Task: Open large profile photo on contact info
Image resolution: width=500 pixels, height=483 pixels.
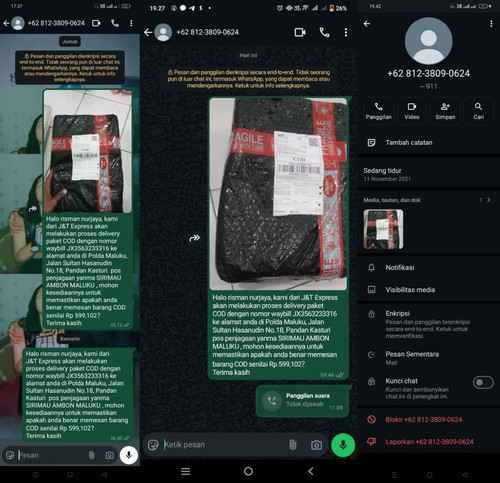Action: click(428, 41)
